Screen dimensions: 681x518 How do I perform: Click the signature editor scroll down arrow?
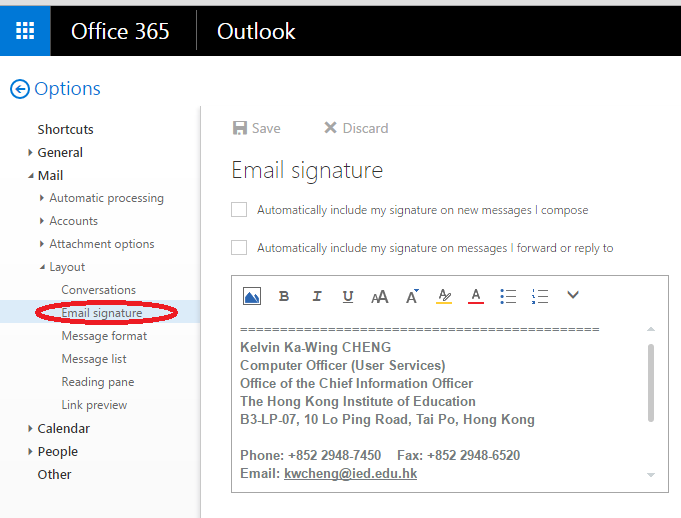tap(651, 475)
